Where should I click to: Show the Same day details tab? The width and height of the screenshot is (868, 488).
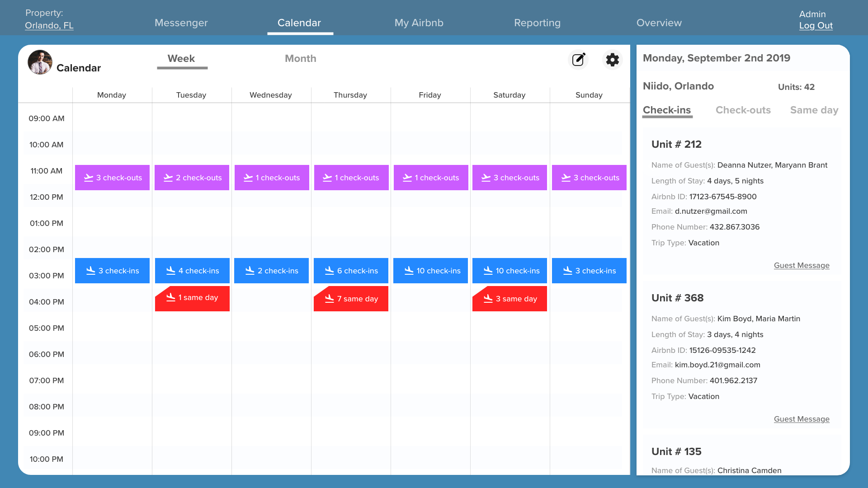tap(814, 110)
